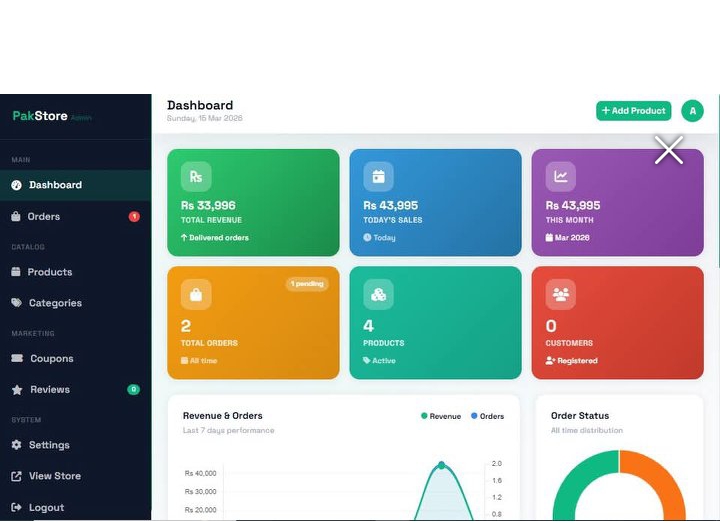Screen dimensions: 720x523
Task: Click the bag icon on Total Orders card
Action: pyautogui.click(x=196, y=294)
